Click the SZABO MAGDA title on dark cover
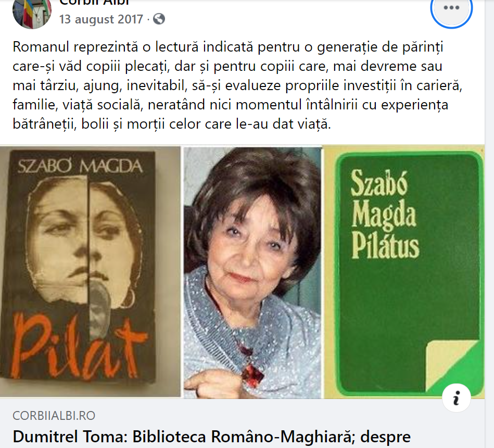Image resolution: width=494 pixels, height=448 pixels. pyautogui.click(x=80, y=166)
